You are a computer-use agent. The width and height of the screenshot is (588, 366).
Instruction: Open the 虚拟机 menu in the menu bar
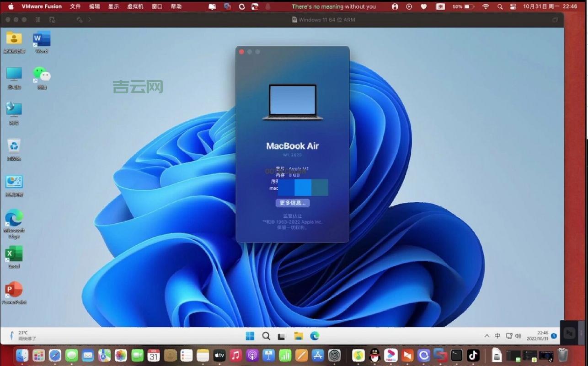134,6
